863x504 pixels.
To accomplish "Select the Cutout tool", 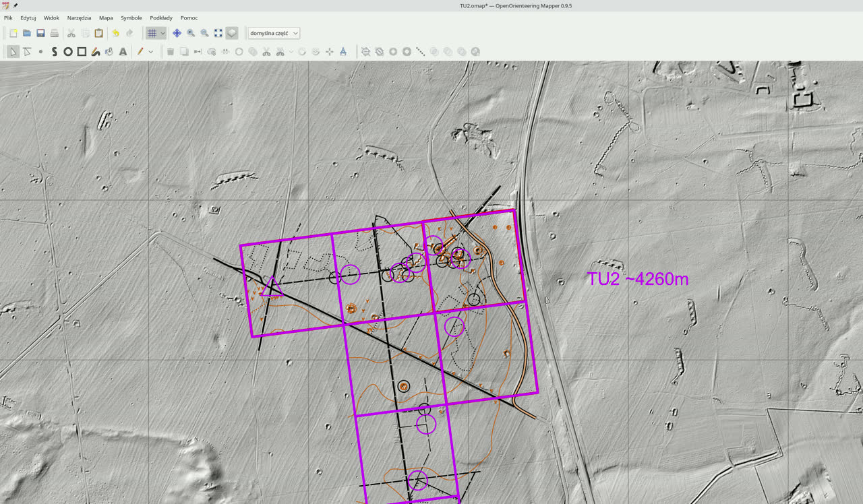I will click(365, 51).
